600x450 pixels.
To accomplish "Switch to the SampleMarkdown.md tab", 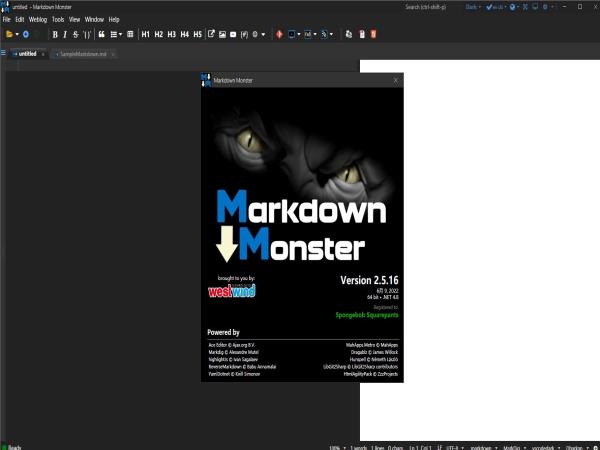I will click(x=83, y=54).
